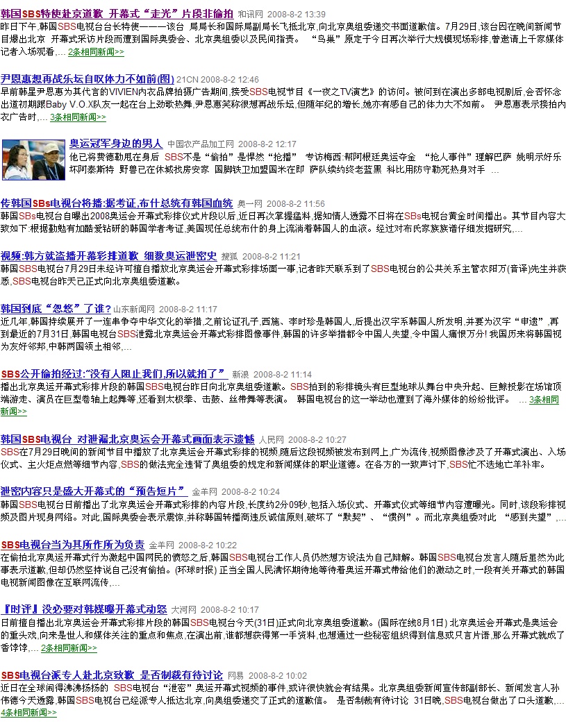Viewport: 566px width, 728px height.
Task: Click source text "和讯网 2008-8-2 13:39"
Action: [281, 15]
